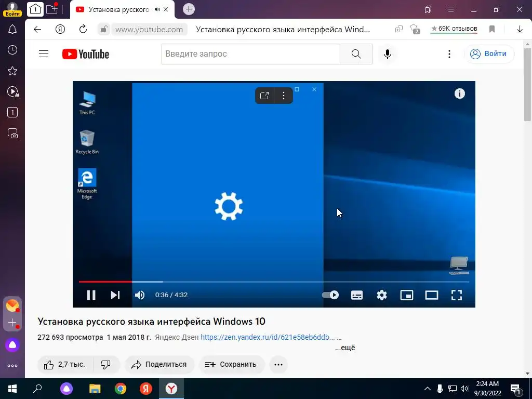Add sidebar app with plus
The height and width of the screenshot is (399, 532).
pyautogui.click(x=12, y=322)
